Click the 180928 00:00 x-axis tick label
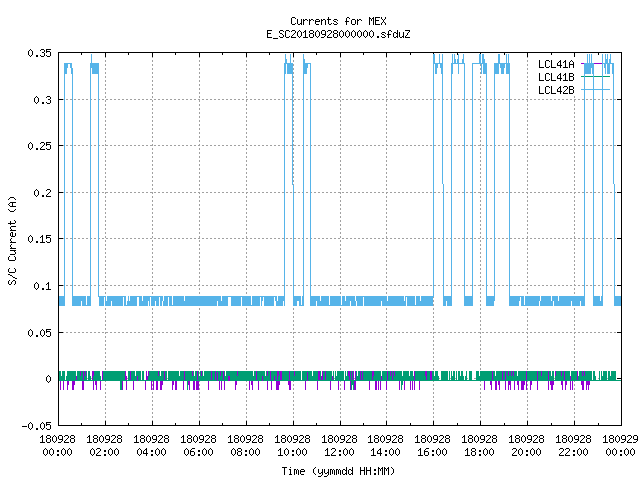This screenshot has height=480, width=640. 58,445
